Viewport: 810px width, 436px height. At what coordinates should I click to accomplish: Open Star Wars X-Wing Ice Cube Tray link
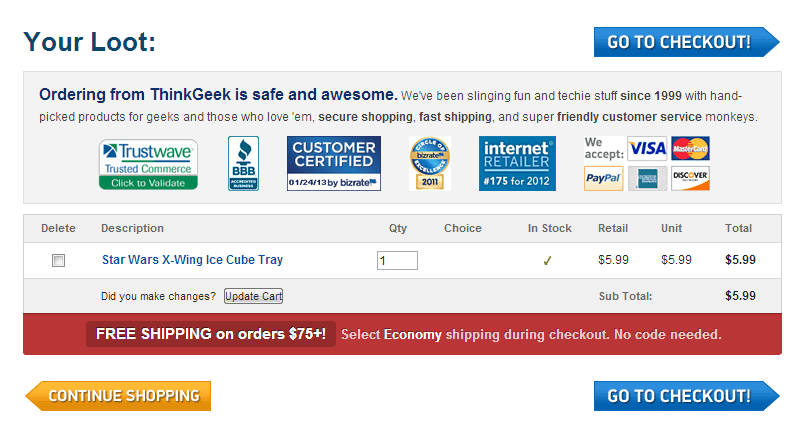(x=192, y=260)
